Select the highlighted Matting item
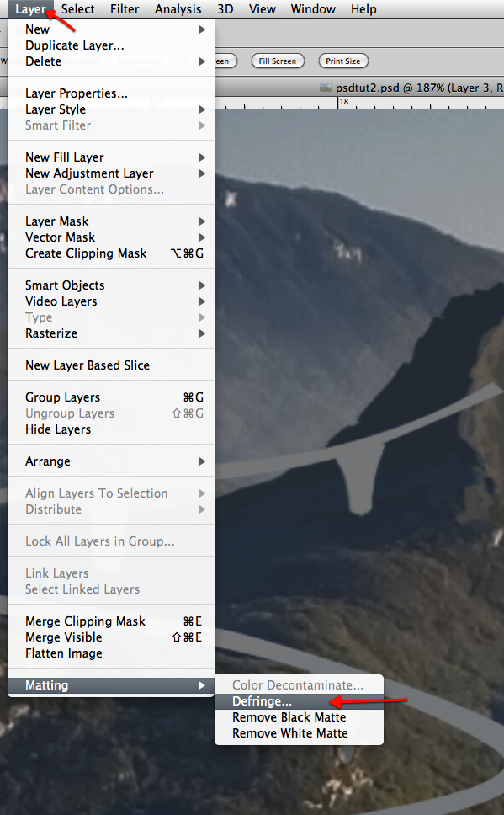Screen dimensions: 504x815 point(111,685)
